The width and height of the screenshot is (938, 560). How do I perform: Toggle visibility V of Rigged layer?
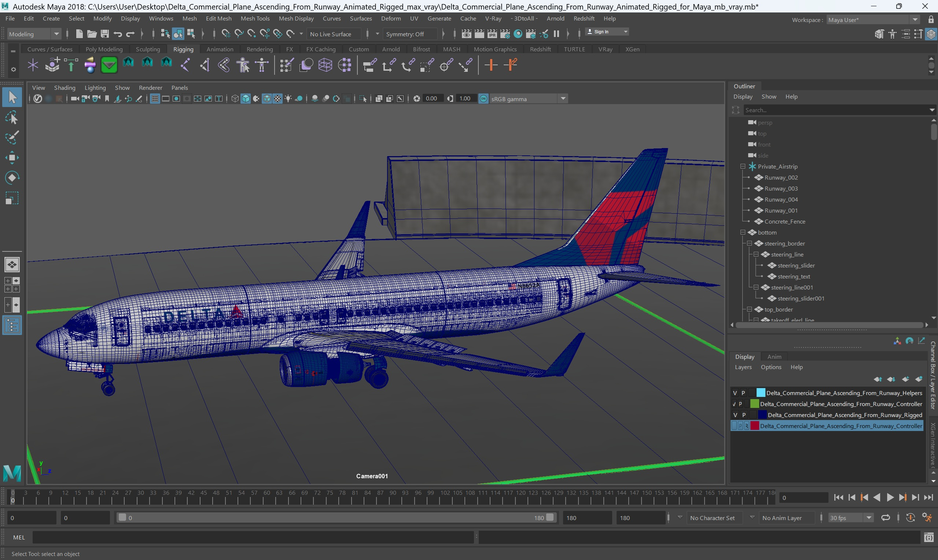pos(735,415)
